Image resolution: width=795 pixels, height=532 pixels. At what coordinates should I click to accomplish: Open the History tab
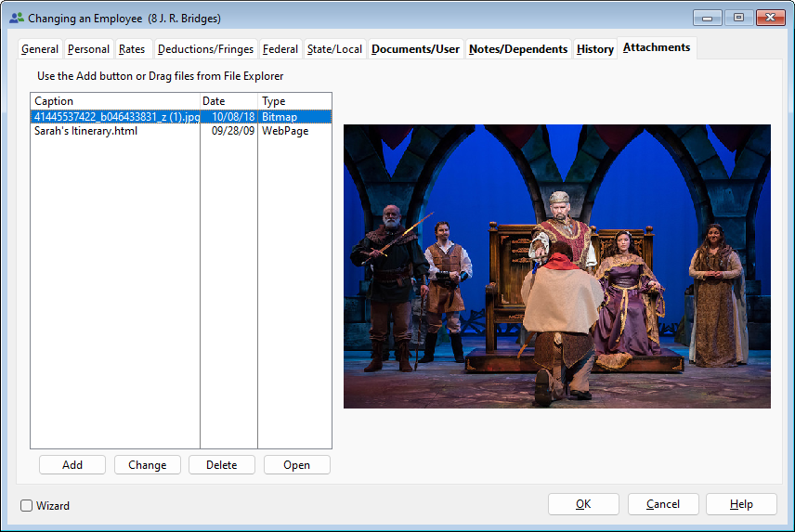point(594,49)
